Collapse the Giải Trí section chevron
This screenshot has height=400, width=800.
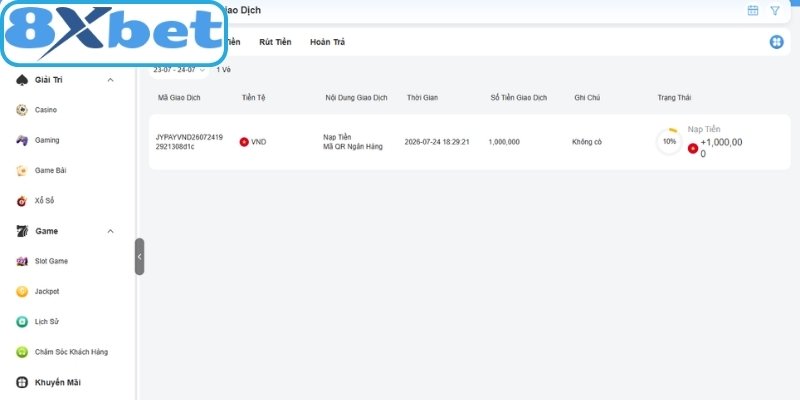110,80
